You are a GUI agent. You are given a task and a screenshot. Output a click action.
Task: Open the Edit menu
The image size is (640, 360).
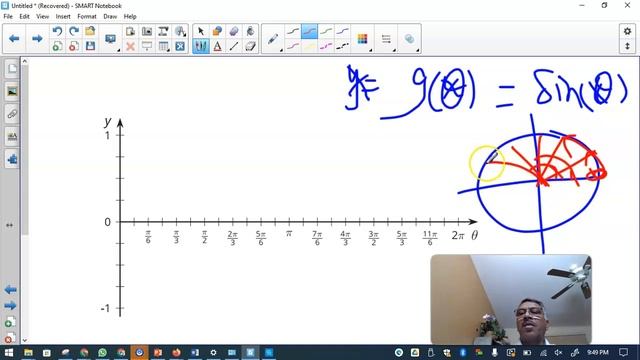click(24, 16)
